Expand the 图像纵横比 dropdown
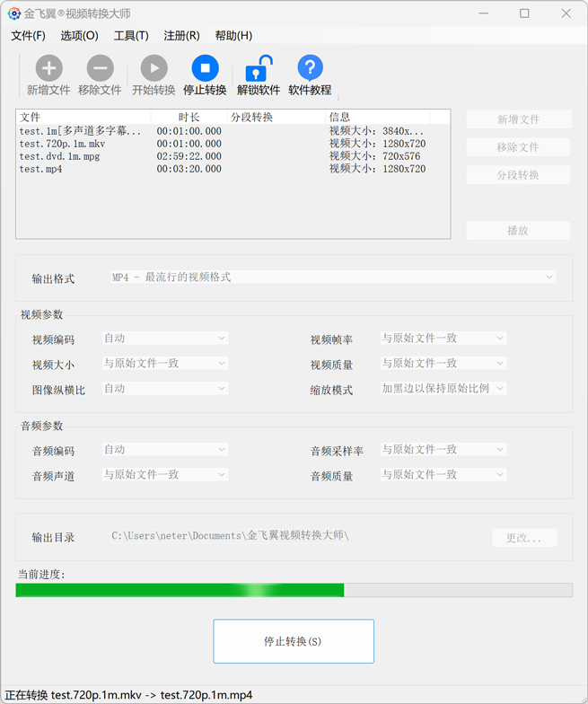588x704 pixels. point(165,388)
